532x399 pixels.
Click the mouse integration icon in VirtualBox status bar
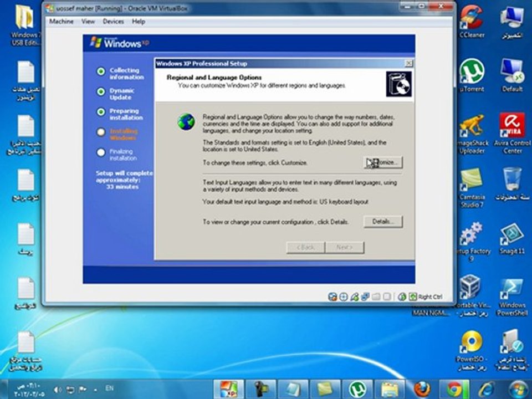point(402,297)
